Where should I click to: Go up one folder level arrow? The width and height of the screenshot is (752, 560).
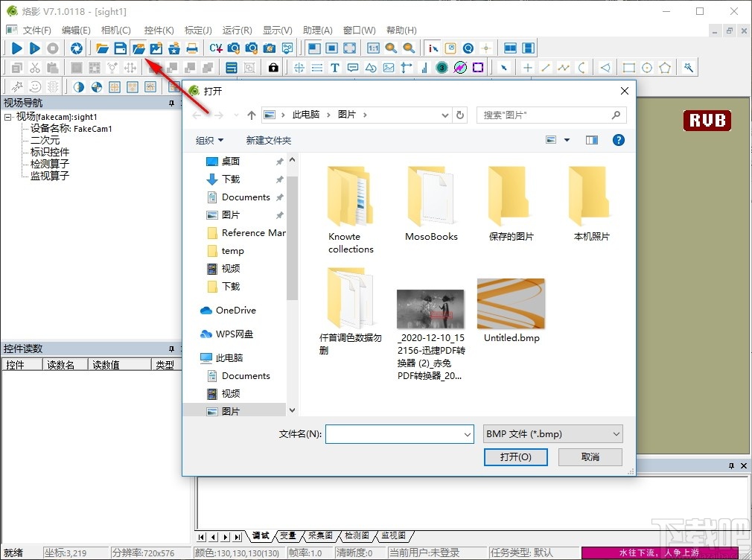pyautogui.click(x=252, y=115)
